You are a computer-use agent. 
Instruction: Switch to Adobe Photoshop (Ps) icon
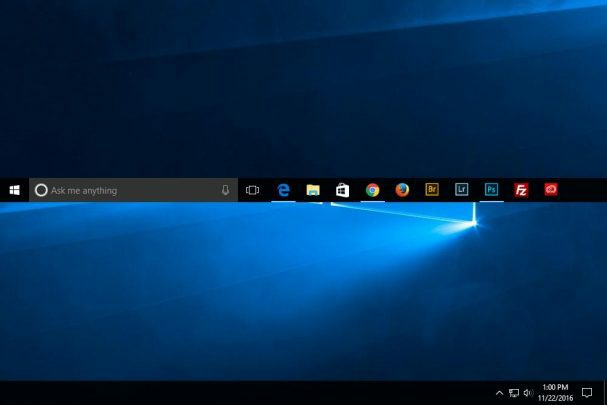click(x=491, y=190)
